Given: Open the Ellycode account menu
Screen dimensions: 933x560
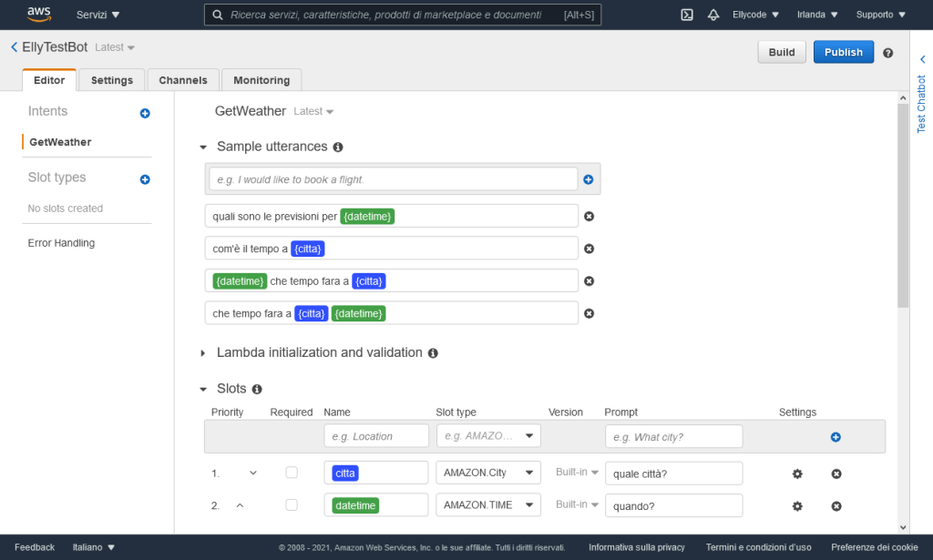Looking at the screenshot, I should 755,15.
